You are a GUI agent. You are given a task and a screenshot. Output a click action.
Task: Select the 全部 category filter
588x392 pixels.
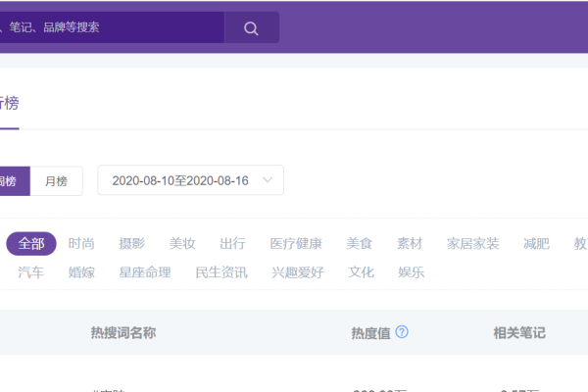coord(31,243)
